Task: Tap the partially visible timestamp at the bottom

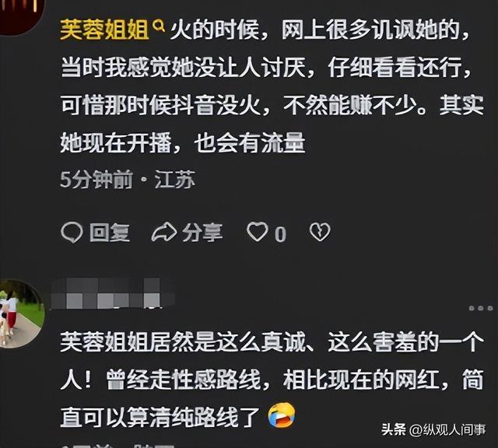Action: point(118,446)
